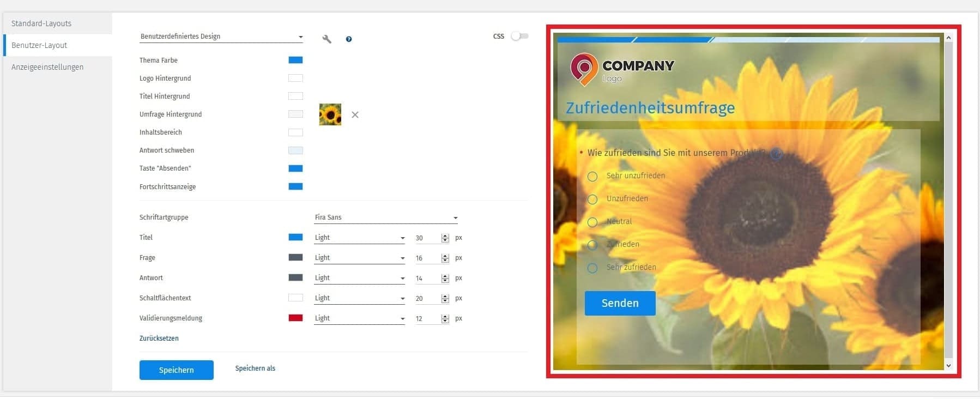Click the Antwort font size stepper arrows
Screen dimensions: 980x399
tap(445, 279)
